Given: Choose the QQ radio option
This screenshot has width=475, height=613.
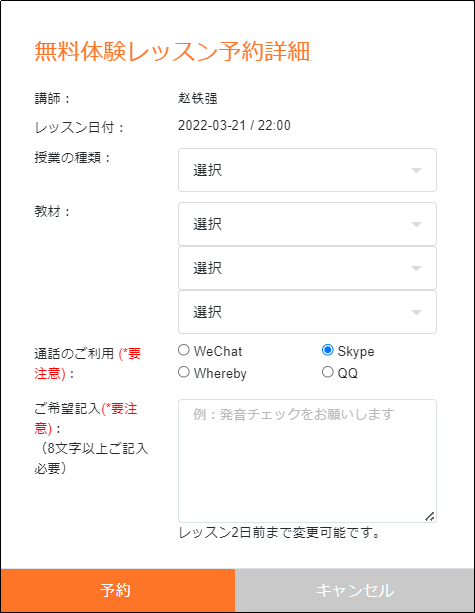Looking at the screenshot, I should pyautogui.click(x=328, y=372).
